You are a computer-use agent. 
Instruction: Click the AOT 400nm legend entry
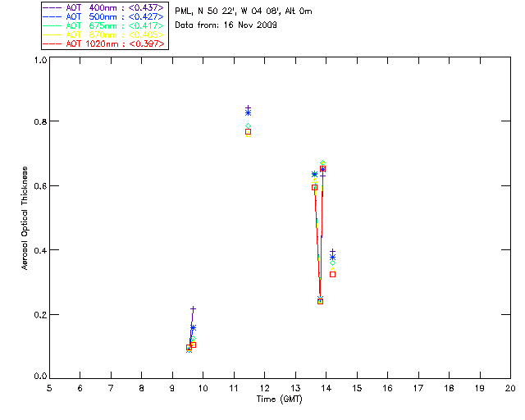click(x=103, y=7)
